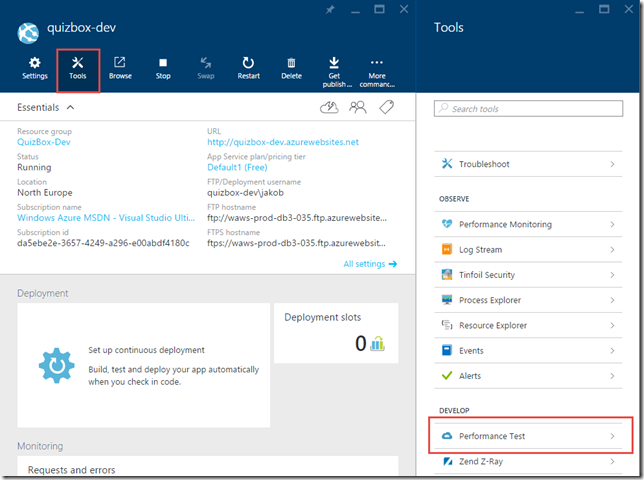Click Get publish profile download icon
The image size is (644, 480).
(x=334, y=62)
